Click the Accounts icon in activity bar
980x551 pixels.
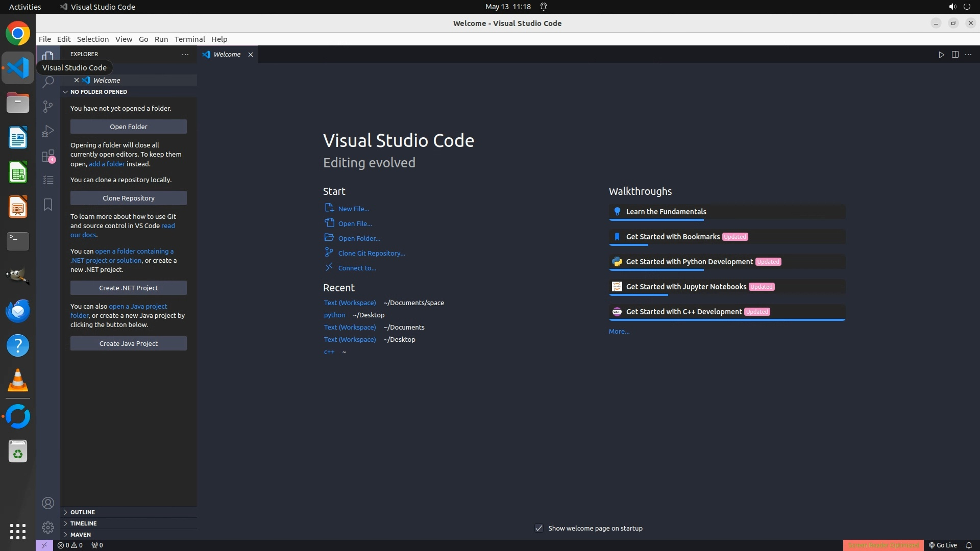48,503
